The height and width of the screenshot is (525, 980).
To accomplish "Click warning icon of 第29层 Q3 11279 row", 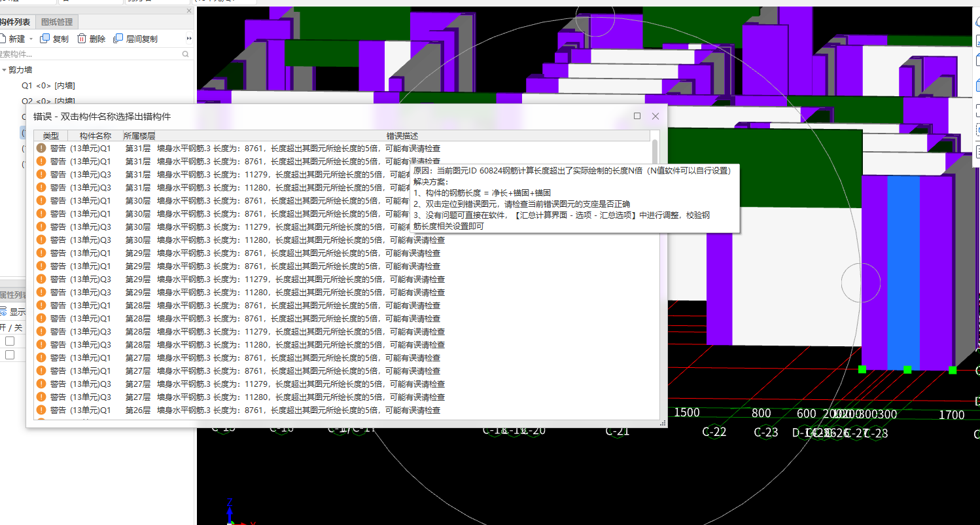I will click(41, 280).
